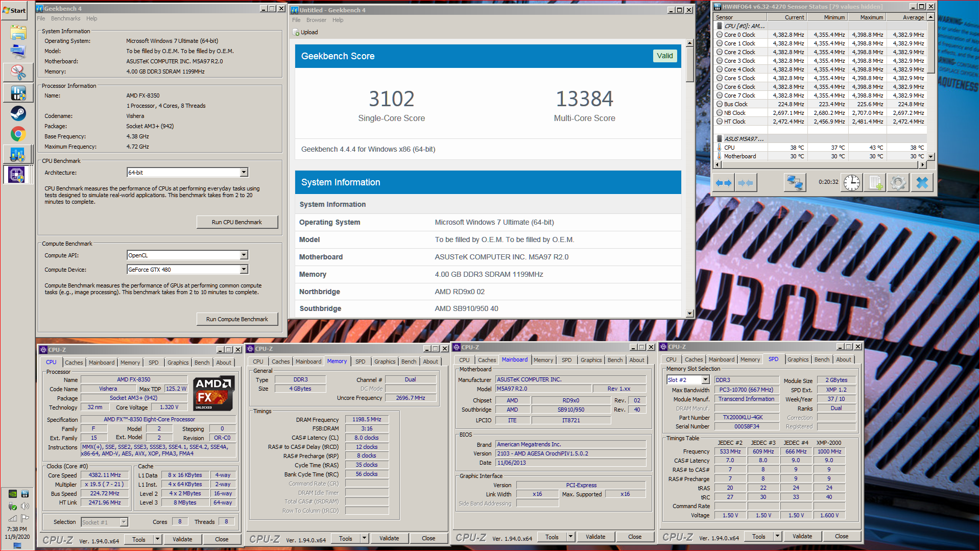The image size is (980, 551).
Task: Select Bus Clock row in HWiNFO
Action: point(820,104)
